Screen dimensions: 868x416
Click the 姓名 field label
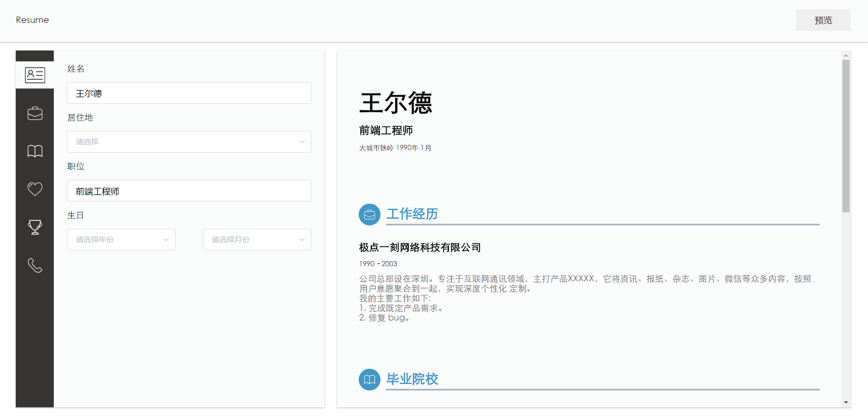pos(76,68)
